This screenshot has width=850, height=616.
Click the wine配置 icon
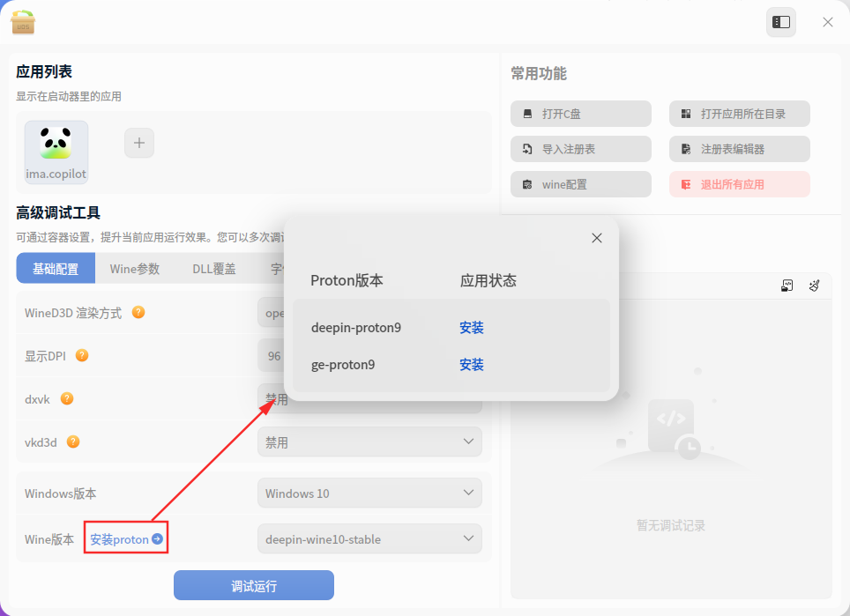tap(527, 185)
